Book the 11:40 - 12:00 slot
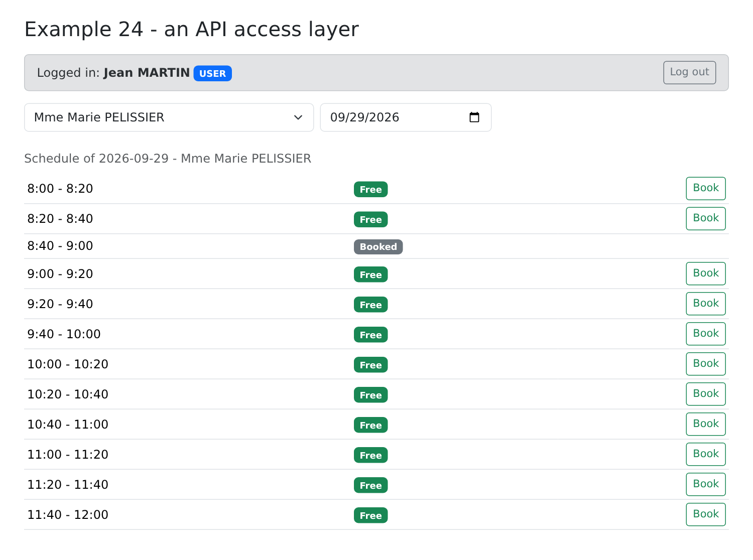This screenshot has width=753, height=560. [705, 514]
